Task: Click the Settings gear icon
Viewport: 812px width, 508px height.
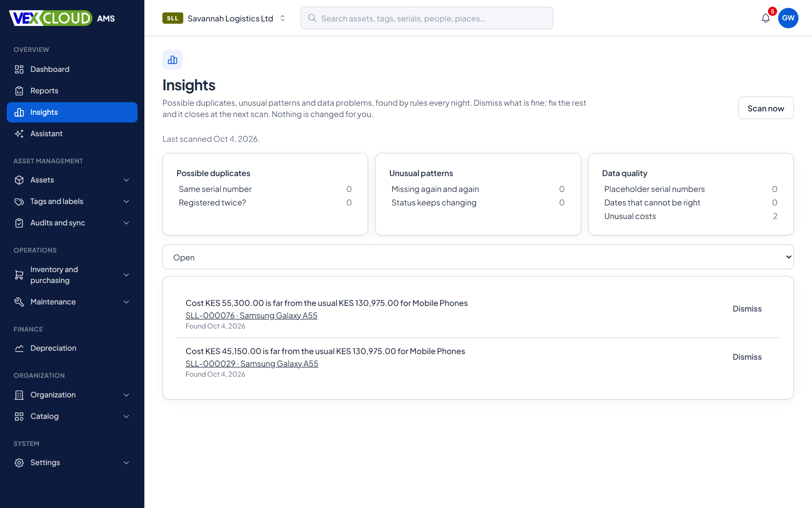Action: pyautogui.click(x=19, y=462)
